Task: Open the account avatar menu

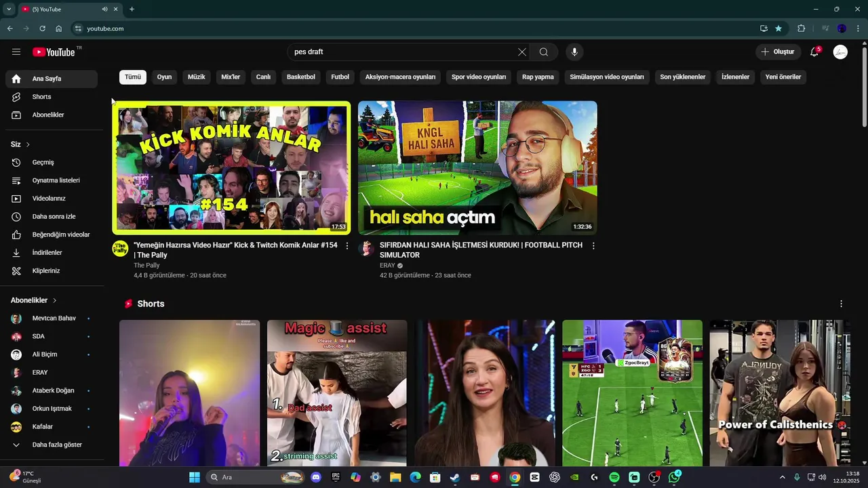Action: (840, 52)
